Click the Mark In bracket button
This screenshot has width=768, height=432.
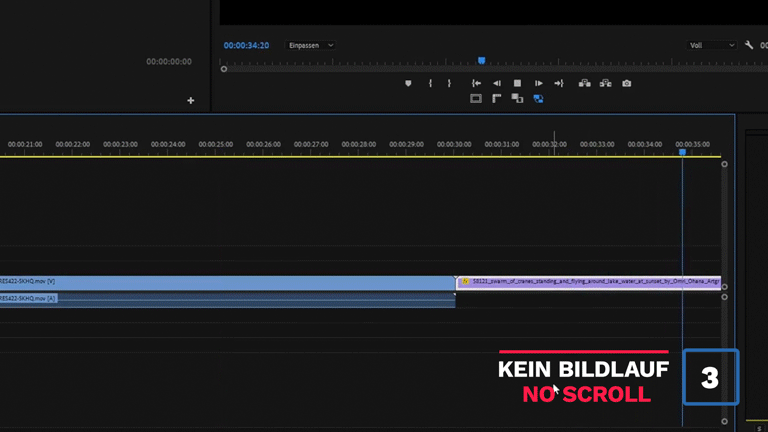(430, 83)
